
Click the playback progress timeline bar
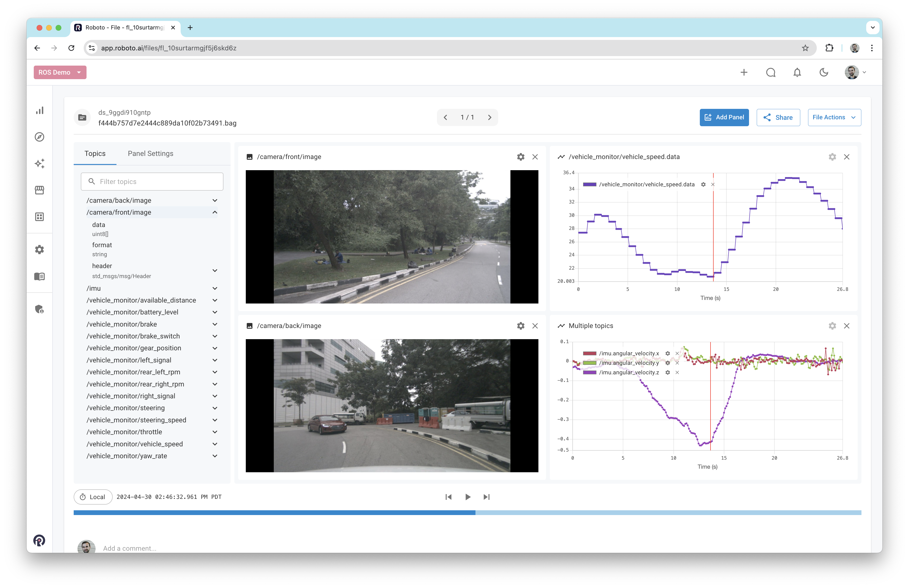(x=467, y=513)
